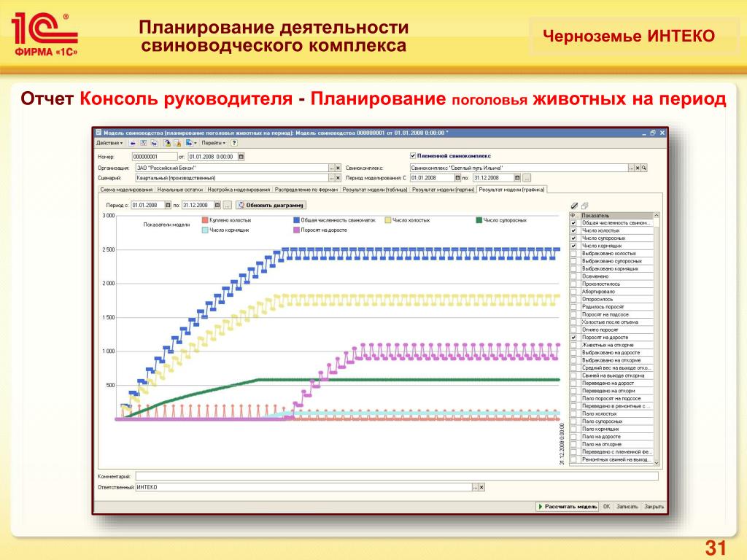Check Пало холостых indicator

click(x=573, y=413)
